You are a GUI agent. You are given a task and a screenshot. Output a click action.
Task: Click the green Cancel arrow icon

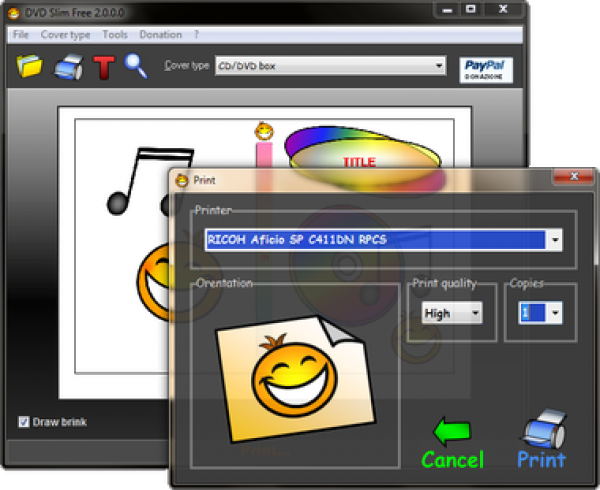tap(452, 431)
